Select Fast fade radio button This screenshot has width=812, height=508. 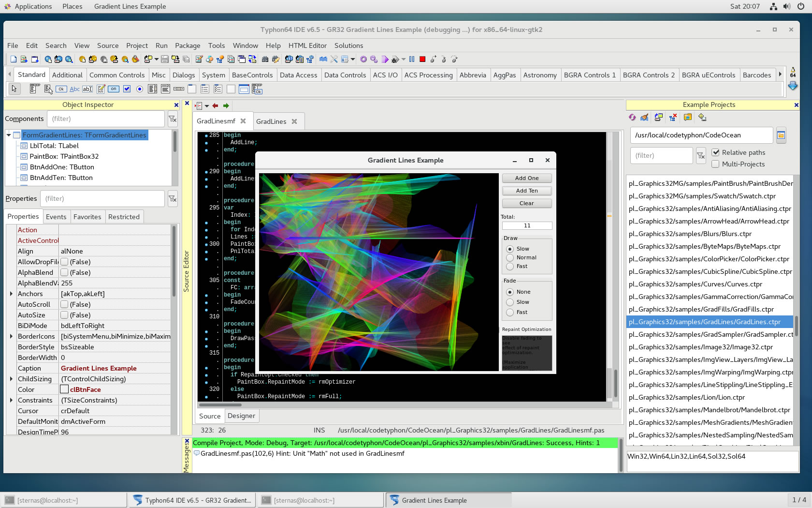510,313
